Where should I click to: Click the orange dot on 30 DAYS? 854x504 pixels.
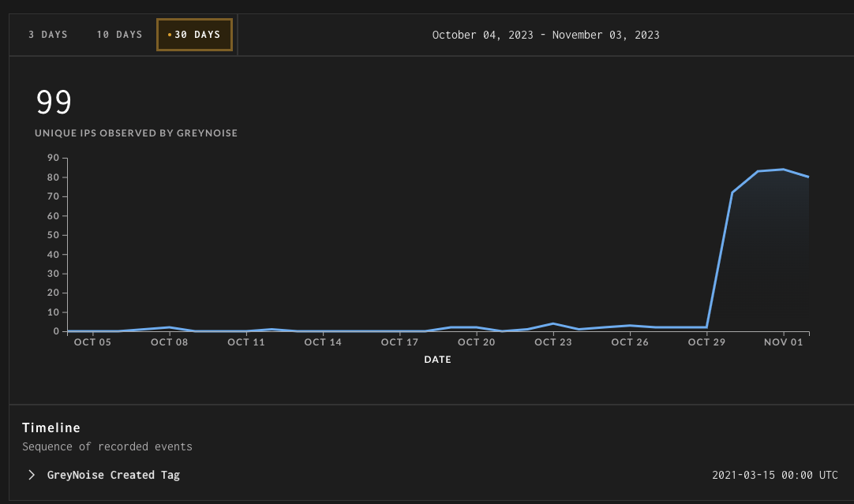point(170,35)
